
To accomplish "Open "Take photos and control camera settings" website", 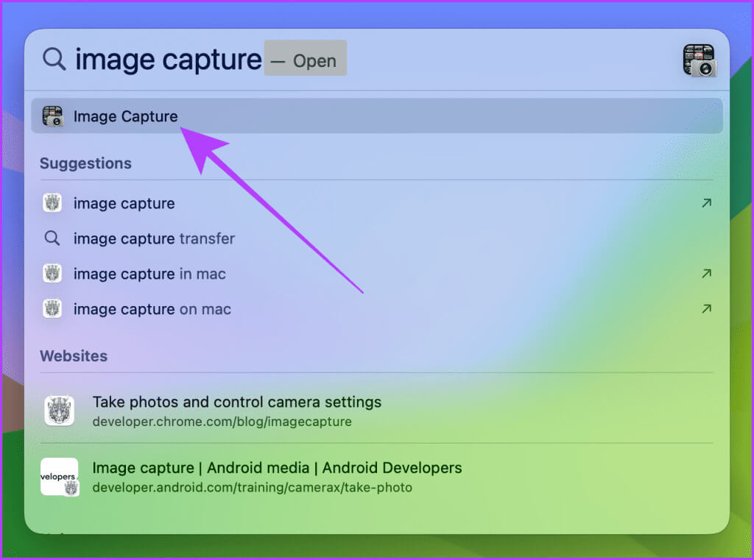I will pos(237,403).
